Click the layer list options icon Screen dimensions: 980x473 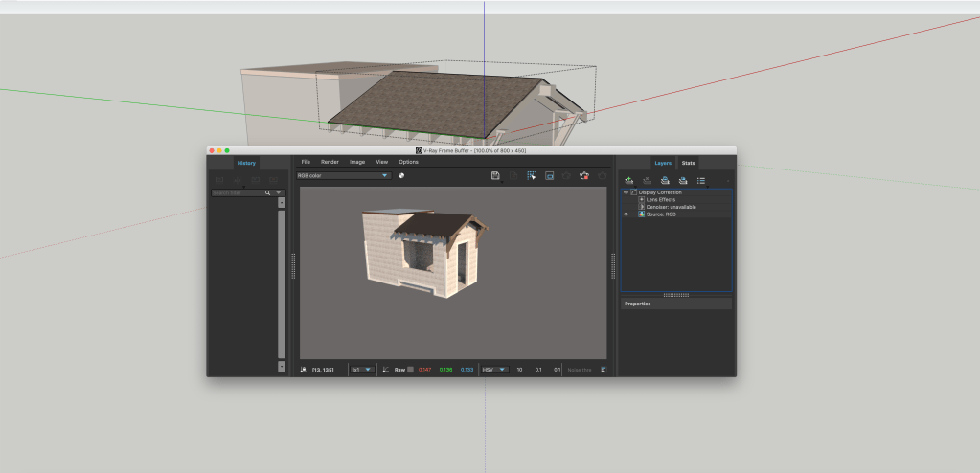701,180
